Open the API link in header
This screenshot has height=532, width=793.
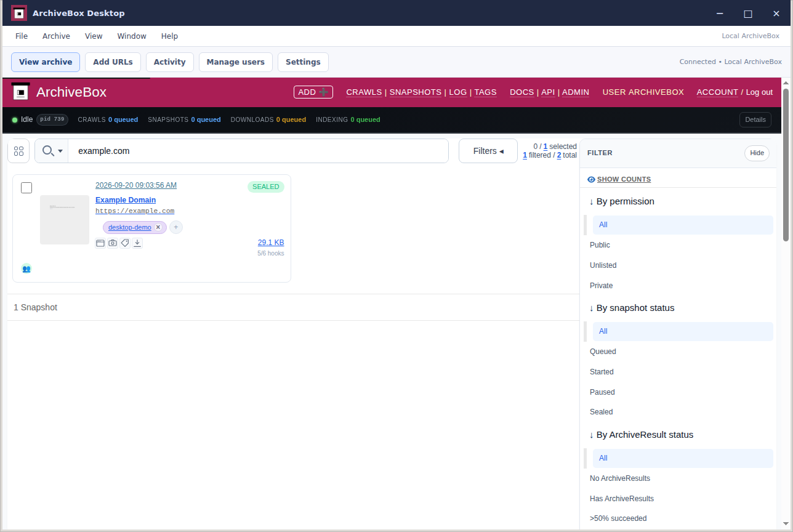pyautogui.click(x=548, y=92)
